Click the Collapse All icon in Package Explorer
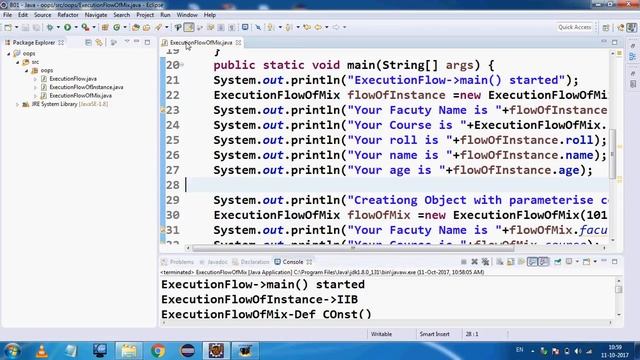This screenshot has height=360, width=640. click(x=88, y=42)
